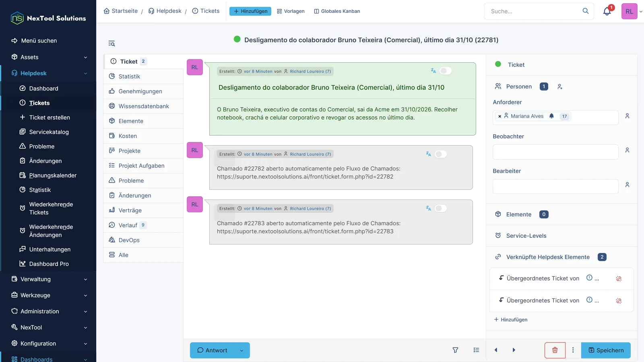This screenshot has height=362, width=644.
Task: Open the Antwort dropdown arrow
Action: point(242,350)
